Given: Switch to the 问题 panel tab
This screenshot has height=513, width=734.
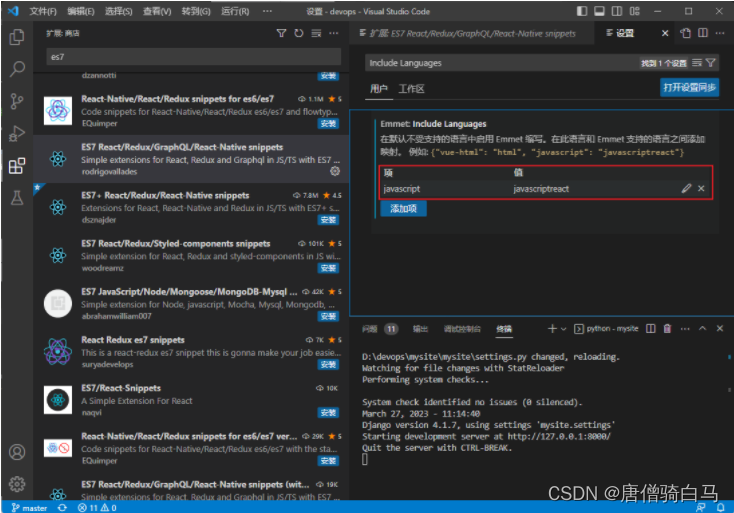Looking at the screenshot, I should pyautogui.click(x=369, y=329).
